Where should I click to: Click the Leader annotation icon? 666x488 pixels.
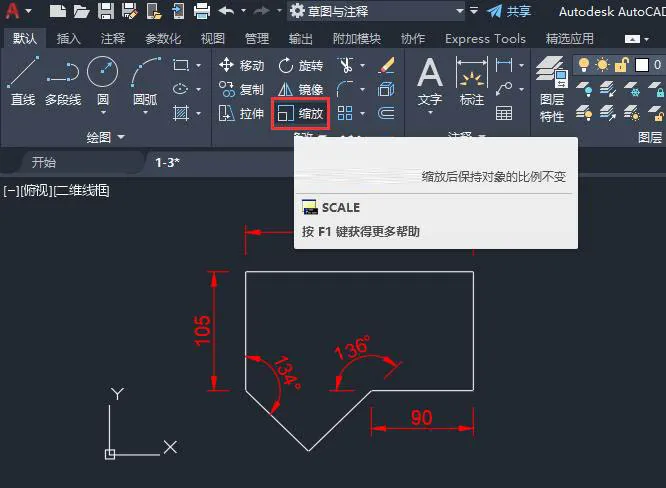[504, 89]
